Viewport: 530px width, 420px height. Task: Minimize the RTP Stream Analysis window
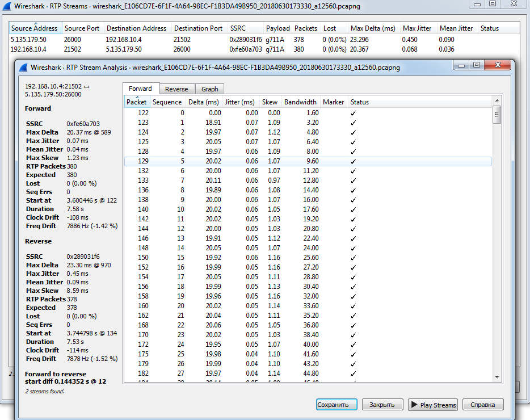461,65
